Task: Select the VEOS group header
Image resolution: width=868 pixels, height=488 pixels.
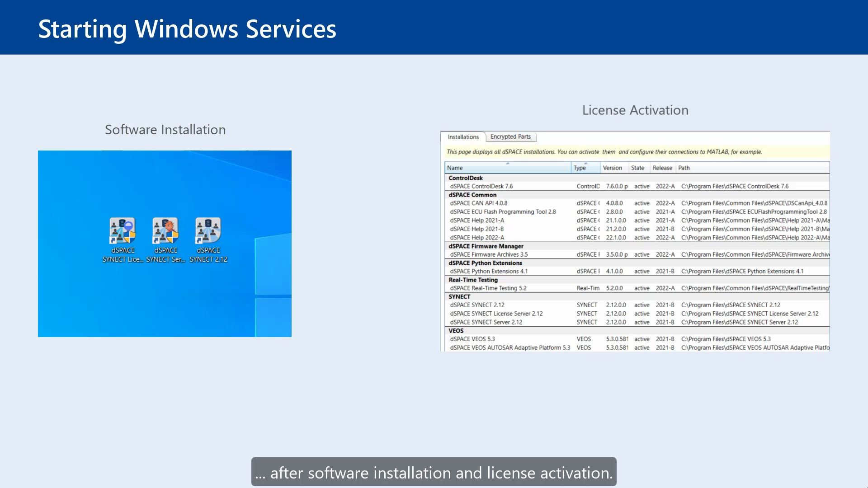Action: tap(637, 331)
